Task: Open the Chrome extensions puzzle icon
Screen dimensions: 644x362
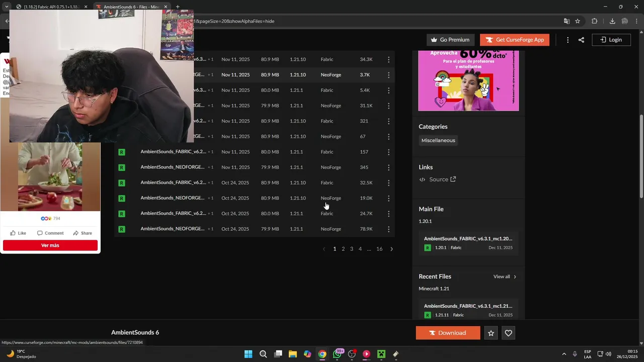Action: click(594, 21)
